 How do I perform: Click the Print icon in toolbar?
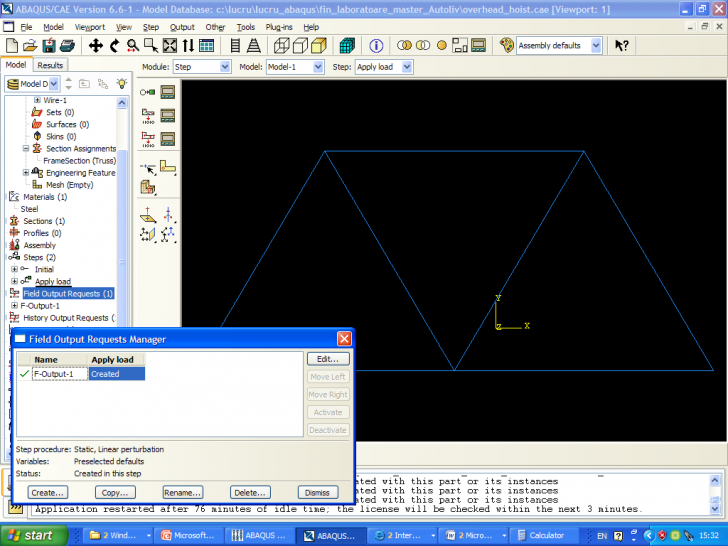pyautogui.click(x=69, y=46)
